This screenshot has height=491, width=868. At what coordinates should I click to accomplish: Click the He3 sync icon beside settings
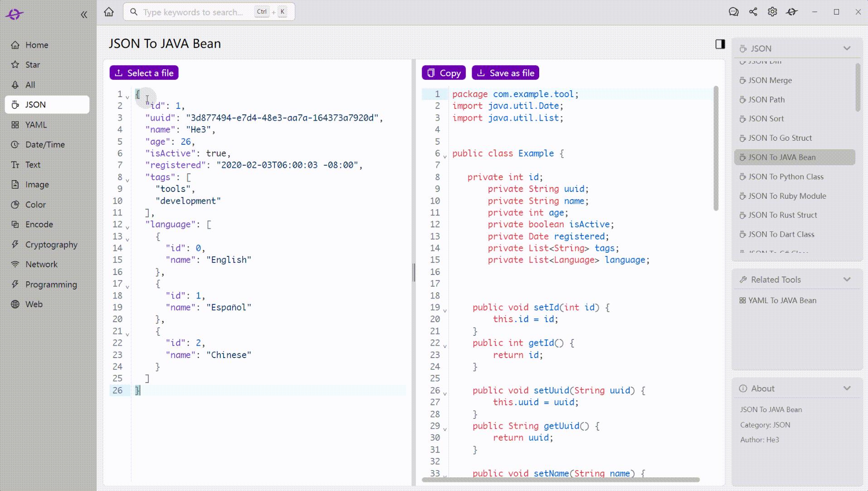(792, 12)
